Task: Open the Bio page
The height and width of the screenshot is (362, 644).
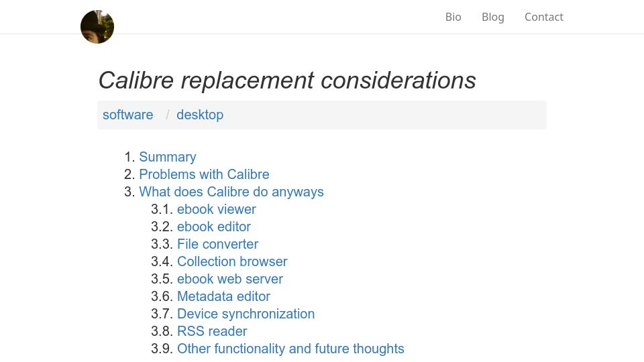Action: [x=453, y=17]
